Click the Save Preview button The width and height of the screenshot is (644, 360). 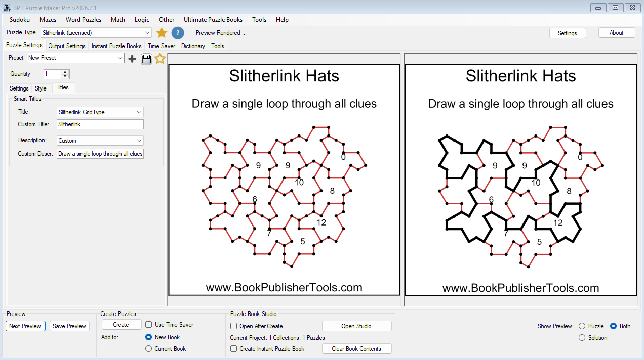[69, 326]
